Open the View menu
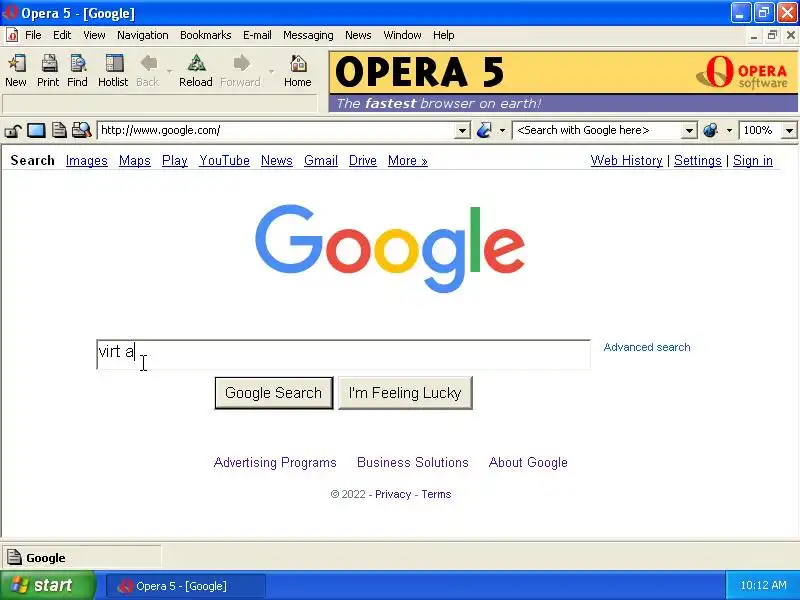 point(94,35)
